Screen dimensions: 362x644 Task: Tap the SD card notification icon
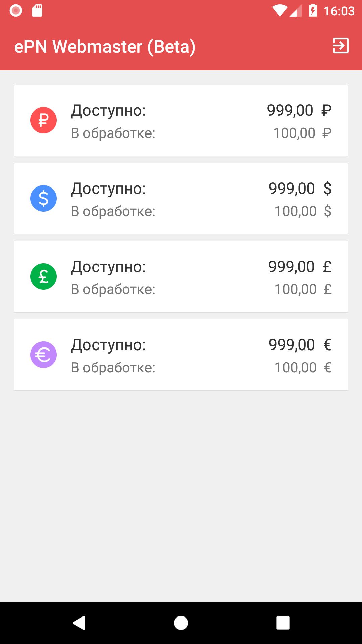point(37,11)
